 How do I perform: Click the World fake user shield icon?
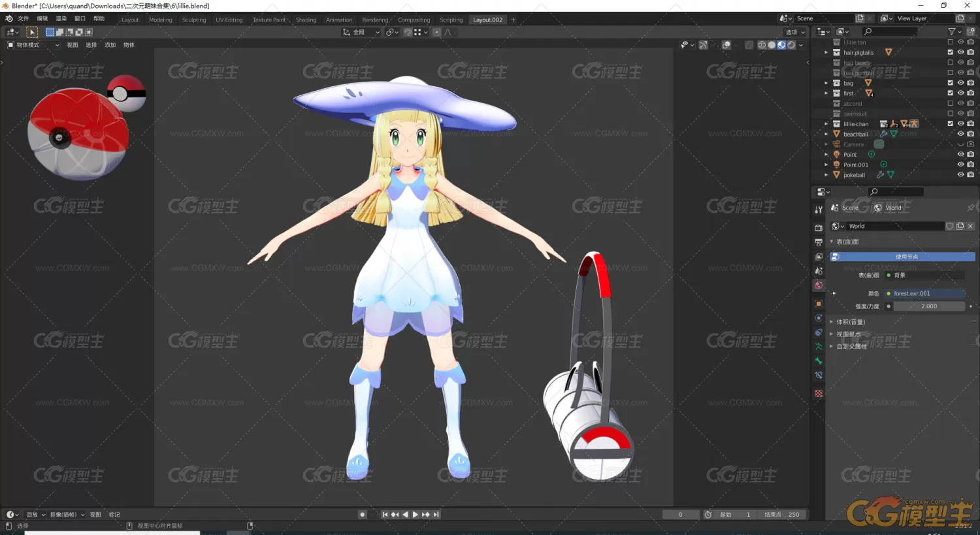950,226
